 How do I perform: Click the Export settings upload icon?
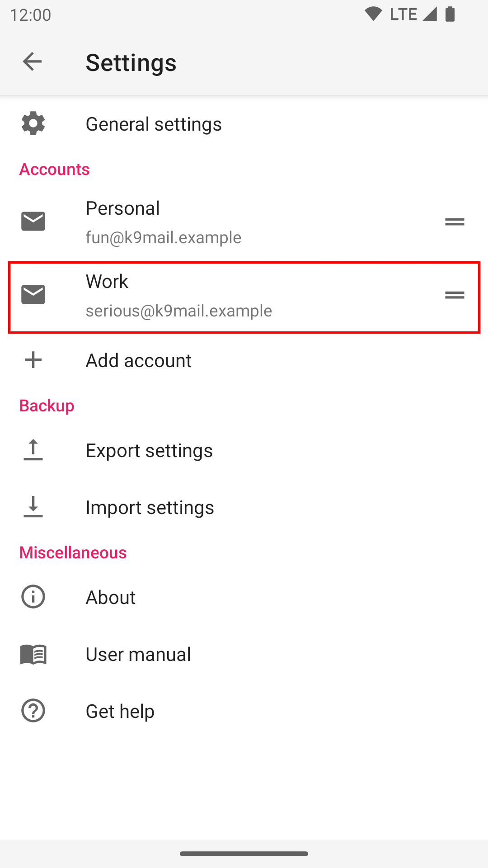[33, 450]
